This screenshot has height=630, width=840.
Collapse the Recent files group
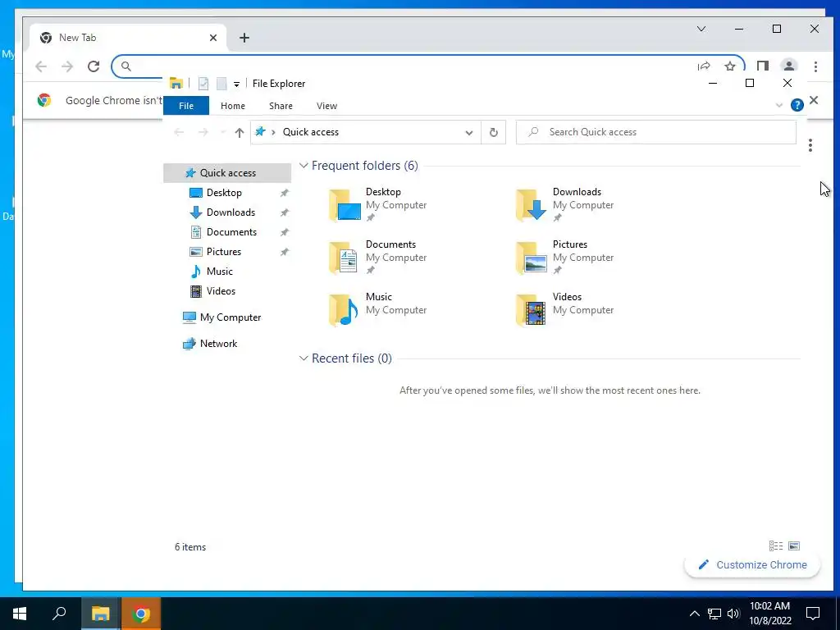click(x=304, y=358)
